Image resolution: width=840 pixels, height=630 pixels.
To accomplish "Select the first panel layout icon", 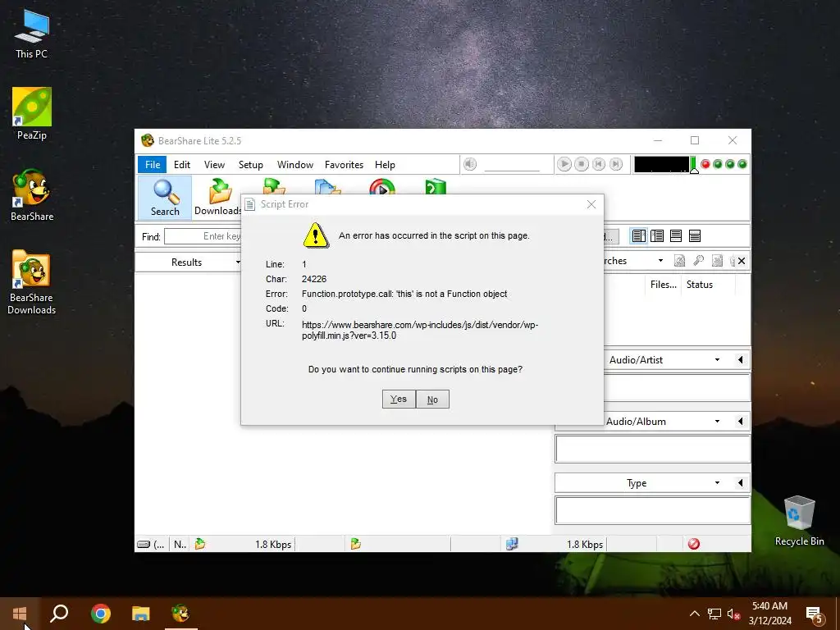I will (x=638, y=235).
